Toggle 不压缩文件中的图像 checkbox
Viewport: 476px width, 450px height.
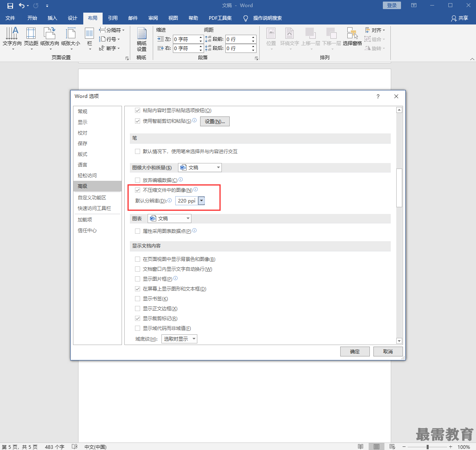tap(138, 190)
